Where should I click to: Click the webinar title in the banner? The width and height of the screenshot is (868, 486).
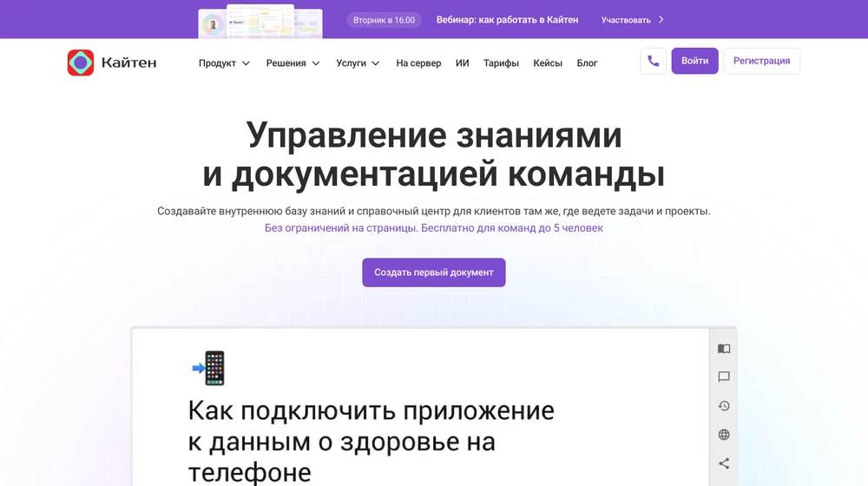pyautogui.click(x=507, y=19)
